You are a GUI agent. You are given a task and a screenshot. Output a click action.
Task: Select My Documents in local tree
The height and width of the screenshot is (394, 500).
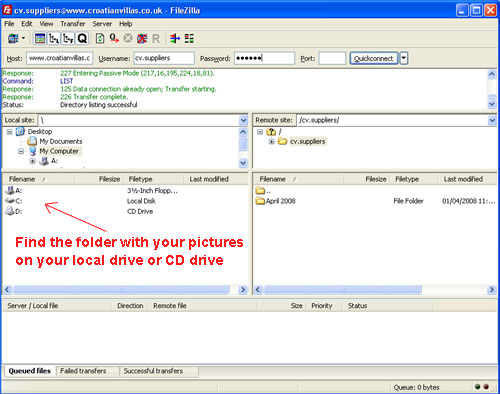[61, 141]
